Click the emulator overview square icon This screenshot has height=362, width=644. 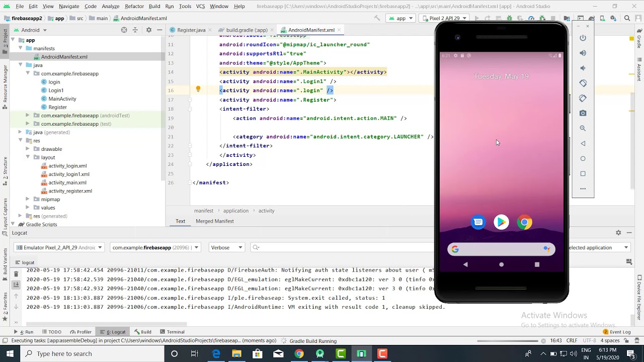pos(583,173)
